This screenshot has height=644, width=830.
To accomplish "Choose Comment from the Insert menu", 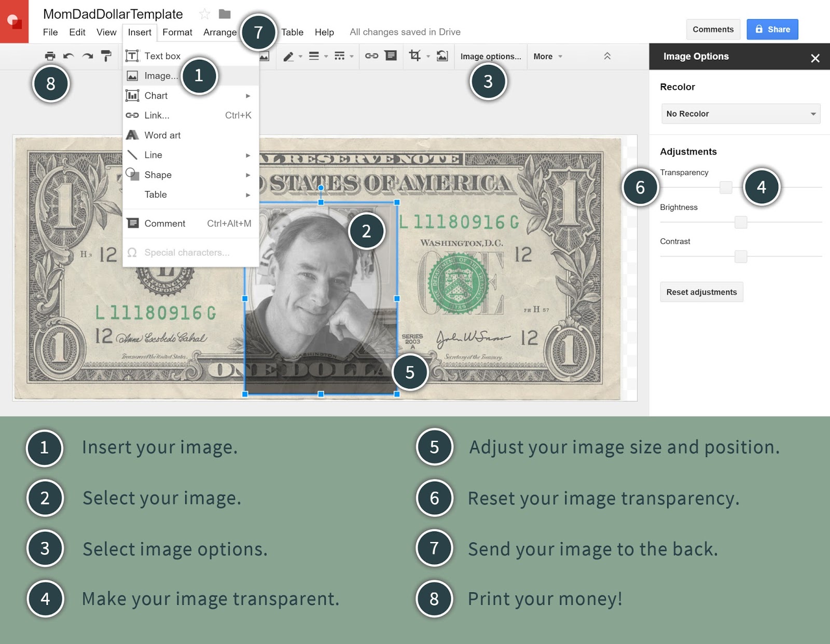I will click(191, 223).
